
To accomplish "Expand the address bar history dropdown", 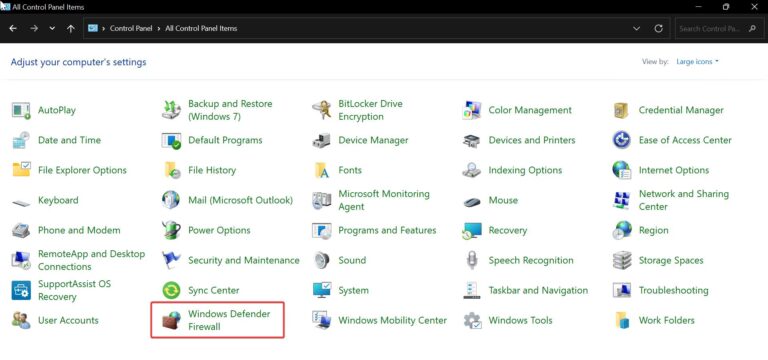I will [636, 28].
